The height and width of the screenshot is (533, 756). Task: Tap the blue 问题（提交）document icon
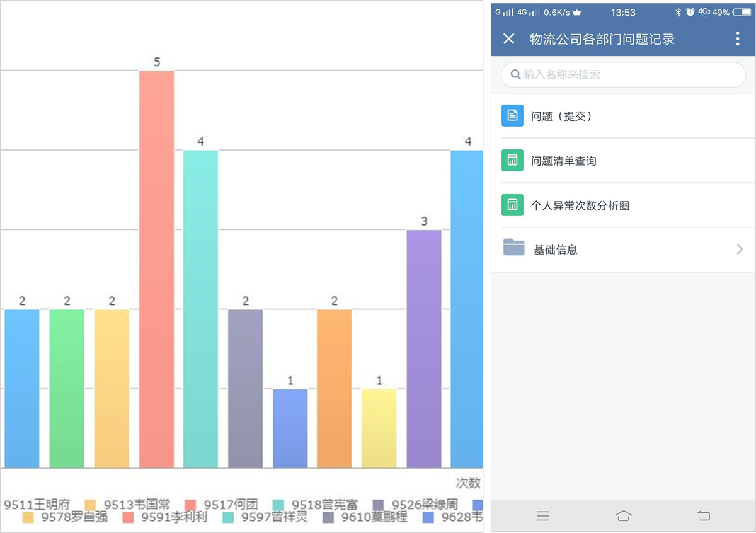[512, 116]
